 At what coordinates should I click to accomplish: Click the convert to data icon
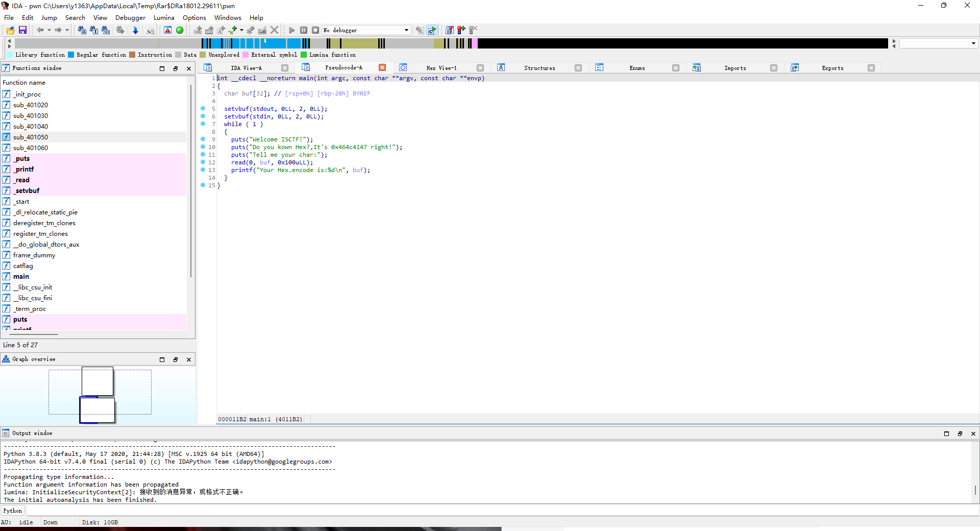pyautogui.click(x=209, y=30)
